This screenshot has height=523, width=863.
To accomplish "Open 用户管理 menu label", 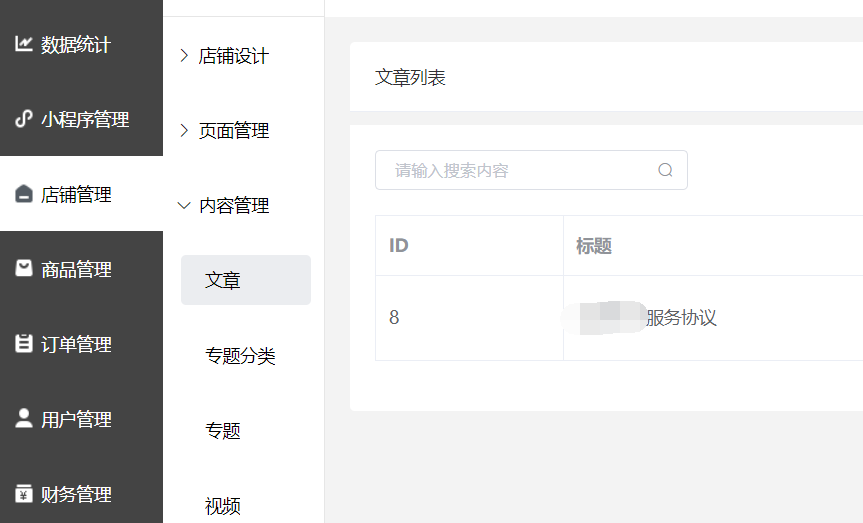I will pos(77,419).
